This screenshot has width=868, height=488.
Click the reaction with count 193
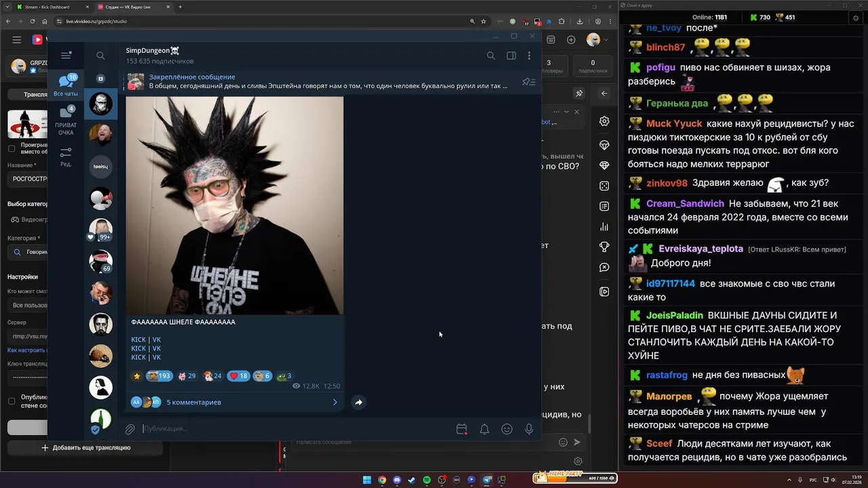click(159, 376)
